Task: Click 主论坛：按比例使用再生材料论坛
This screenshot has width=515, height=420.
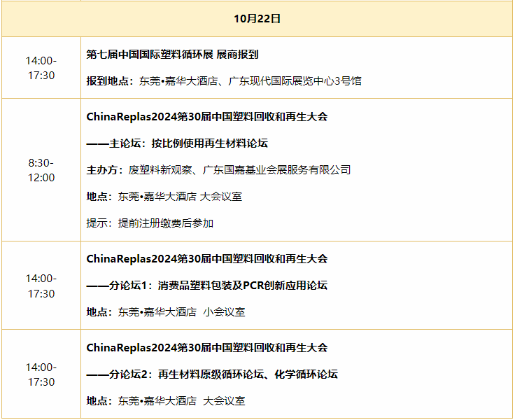Action: point(177,143)
